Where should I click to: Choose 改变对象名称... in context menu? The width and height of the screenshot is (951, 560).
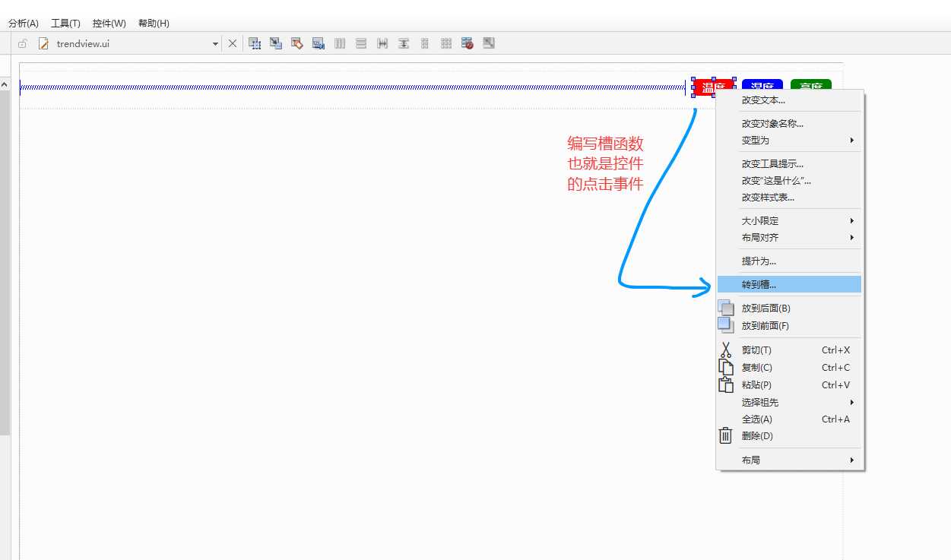pos(790,123)
